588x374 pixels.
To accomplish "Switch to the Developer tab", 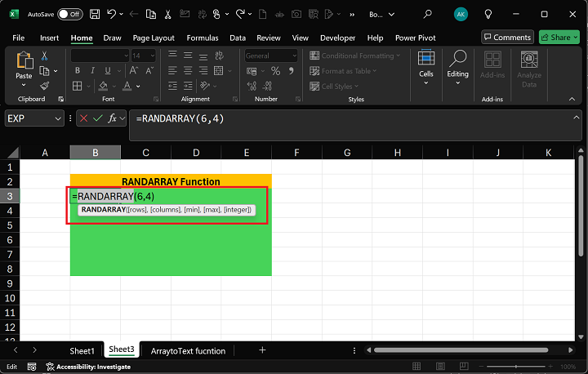I will [x=337, y=38].
